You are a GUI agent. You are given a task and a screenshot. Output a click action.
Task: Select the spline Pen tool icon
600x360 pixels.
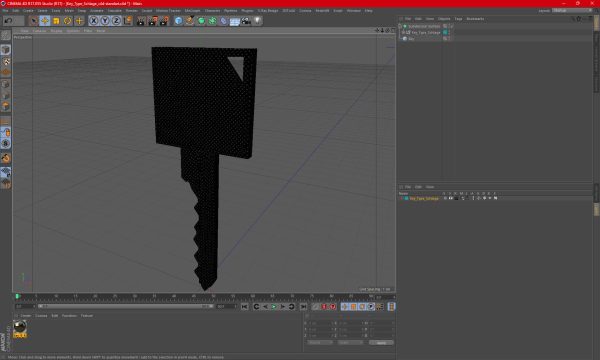pyautogui.click(x=189, y=21)
